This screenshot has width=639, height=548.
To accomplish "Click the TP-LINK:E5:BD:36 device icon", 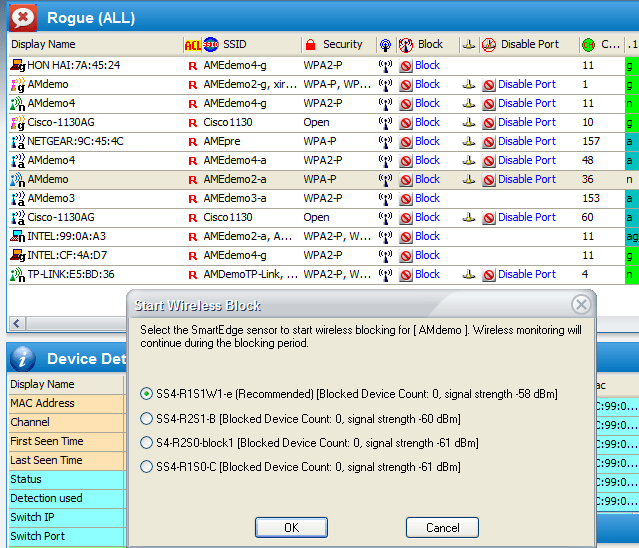I will [x=18, y=275].
